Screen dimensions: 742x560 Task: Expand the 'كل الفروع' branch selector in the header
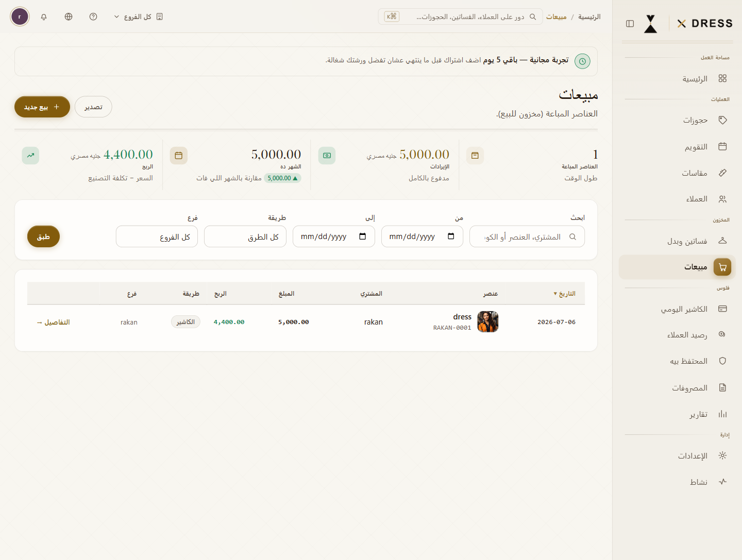coord(138,16)
